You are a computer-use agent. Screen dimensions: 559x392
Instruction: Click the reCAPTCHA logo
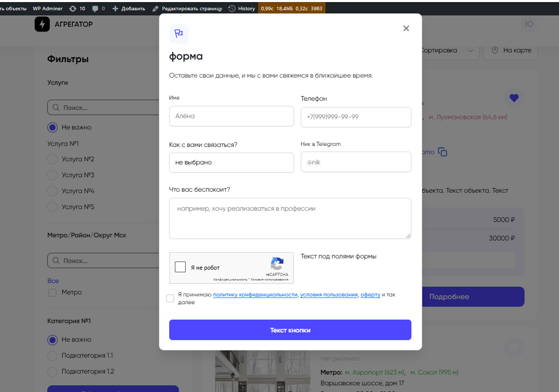tap(277, 264)
